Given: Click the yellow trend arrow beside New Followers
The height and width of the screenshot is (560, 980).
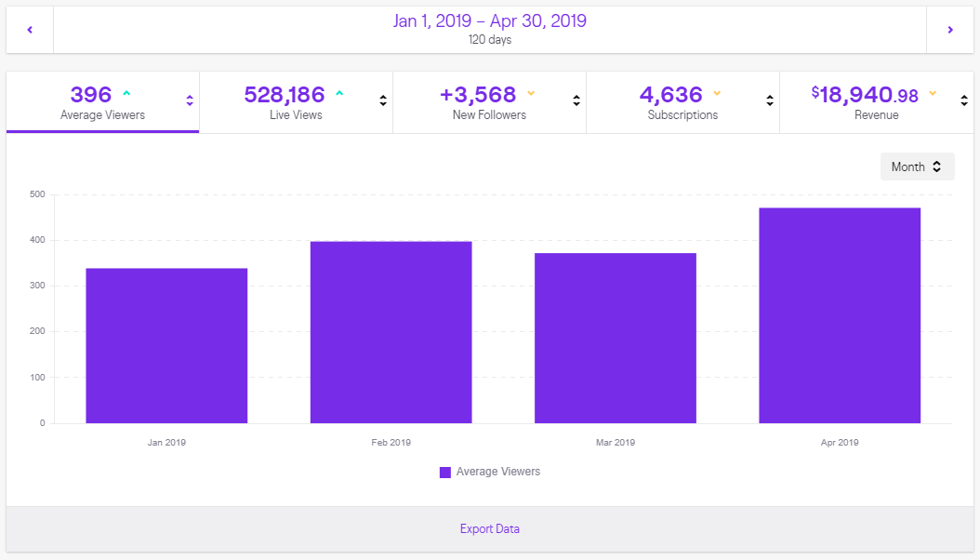Looking at the screenshot, I should coord(531,94).
